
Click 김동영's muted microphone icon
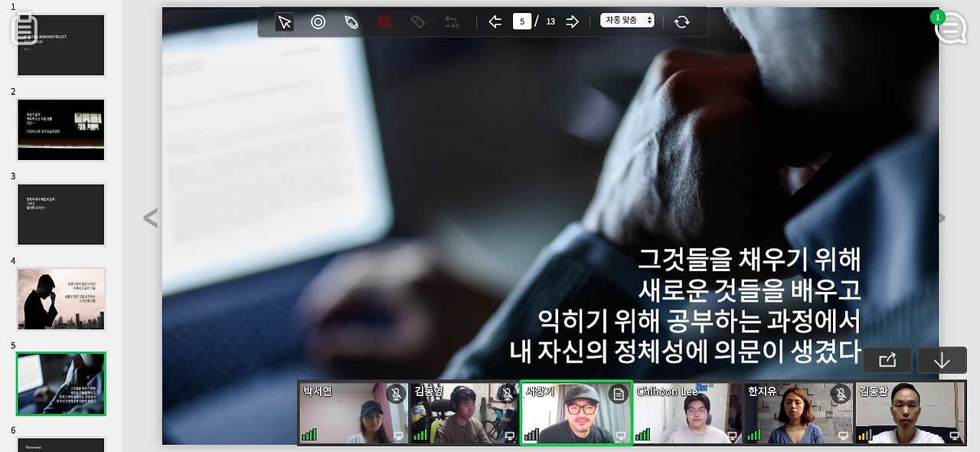pos(507,394)
